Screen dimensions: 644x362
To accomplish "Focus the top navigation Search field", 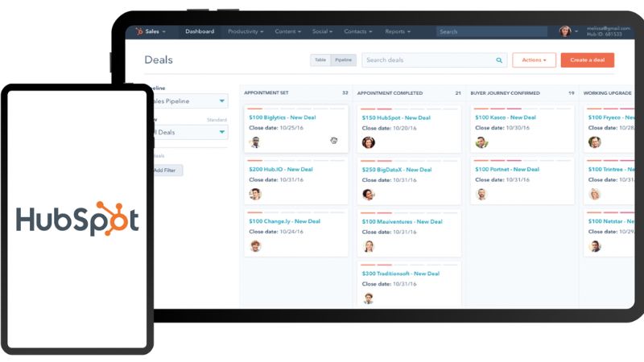I will [x=492, y=31].
